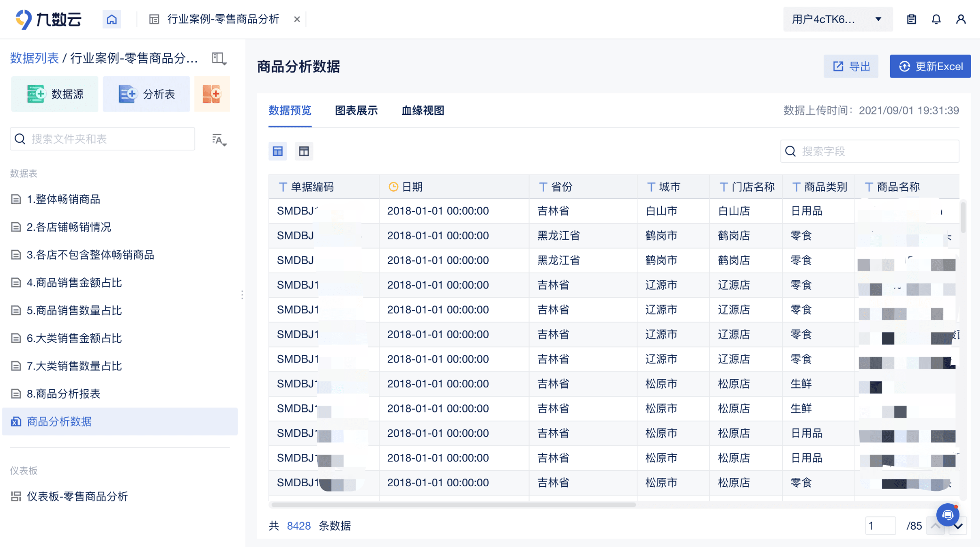The height and width of the screenshot is (547, 980).
Task: Click the text type icon beside 商品名称
Action: pyautogui.click(x=869, y=187)
